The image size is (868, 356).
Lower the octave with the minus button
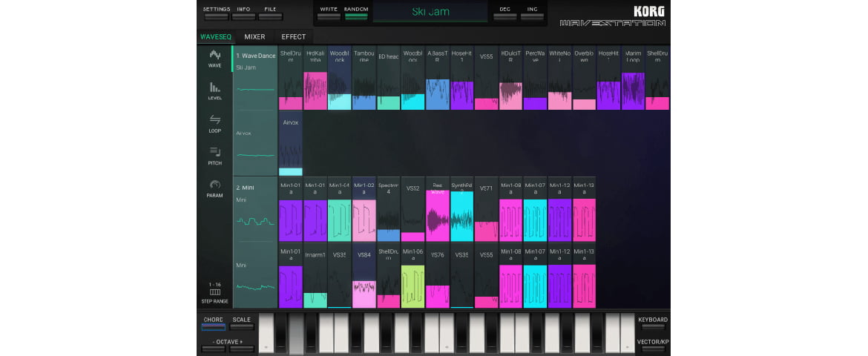tap(213, 349)
